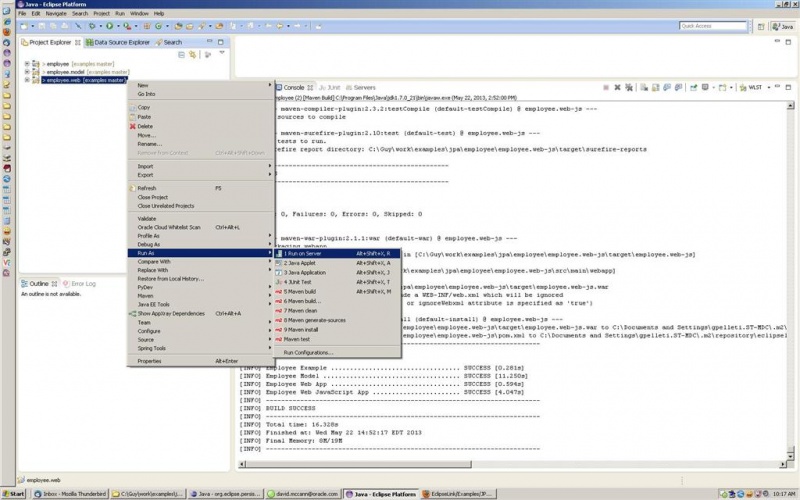The height and width of the screenshot is (500, 800).
Task: Click Remove Launch X icon in Console
Action: coord(617,88)
